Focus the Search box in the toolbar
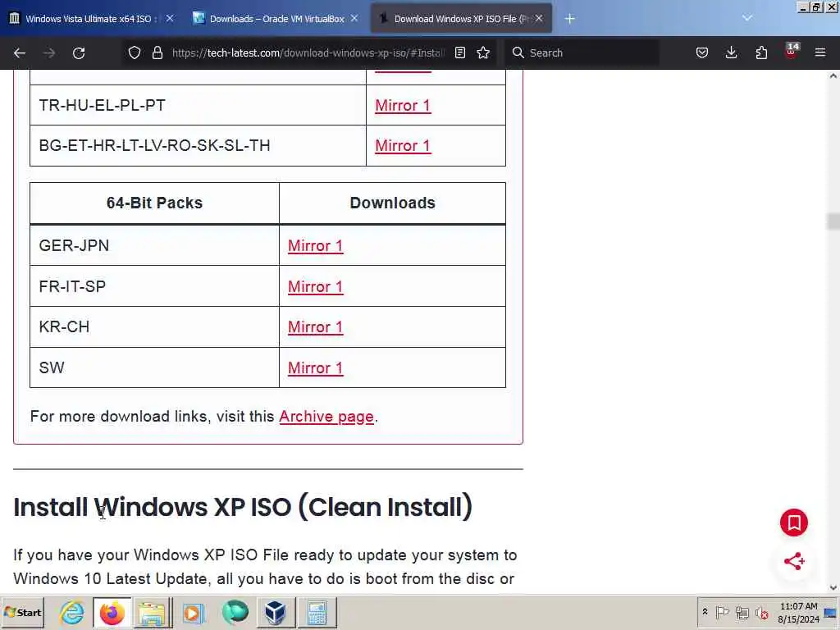 pyautogui.click(x=582, y=52)
